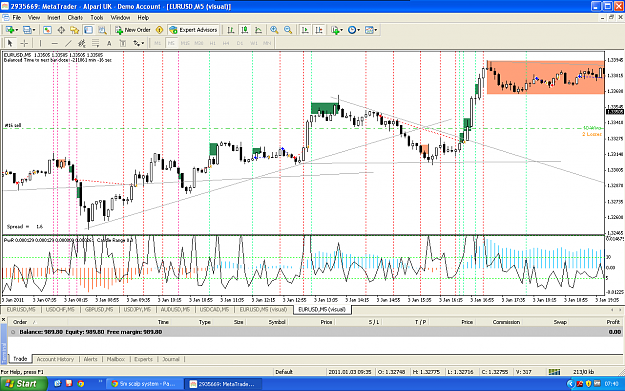The height and width of the screenshot is (391, 625).
Task: Expand the Periods clock dropdown
Action: (x=354, y=30)
